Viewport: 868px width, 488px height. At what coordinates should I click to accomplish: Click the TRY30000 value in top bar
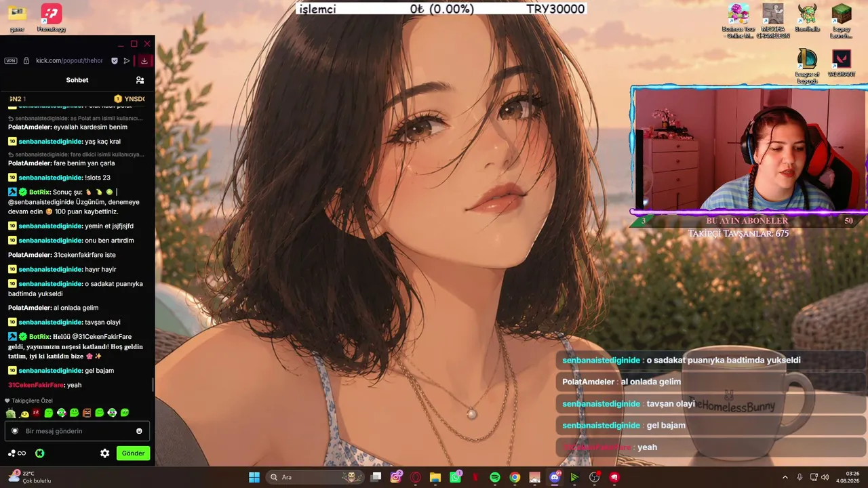pyautogui.click(x=555, y=9)
